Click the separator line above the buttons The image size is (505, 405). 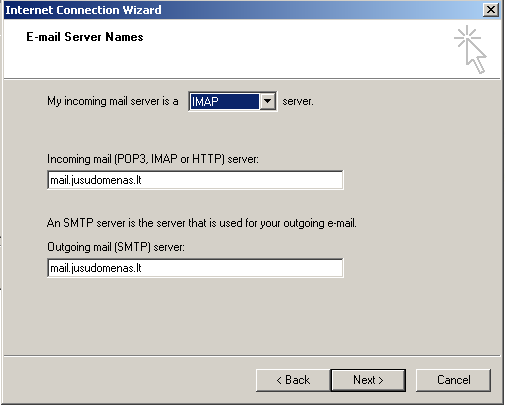[x=252, y=356]
